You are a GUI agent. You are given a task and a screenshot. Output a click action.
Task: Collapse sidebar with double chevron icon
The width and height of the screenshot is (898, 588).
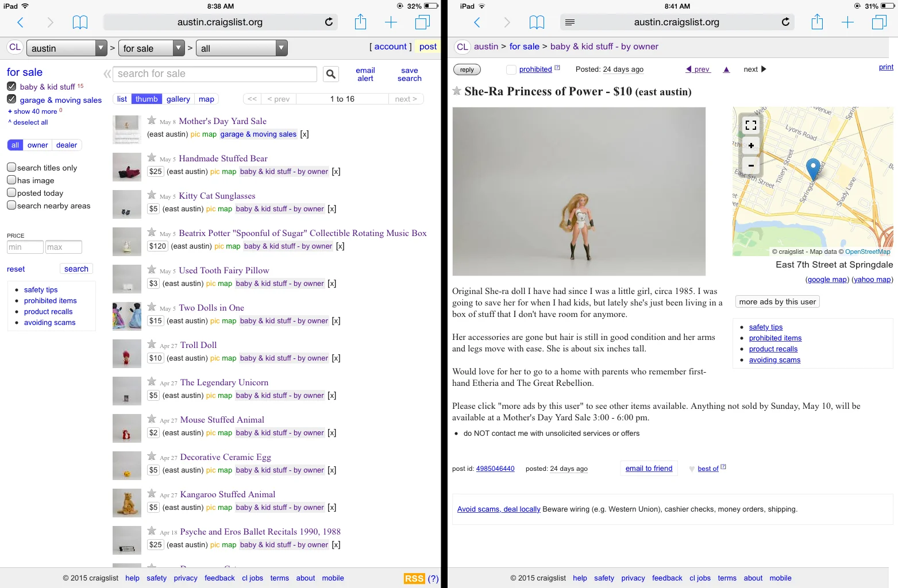coord(107,73)
